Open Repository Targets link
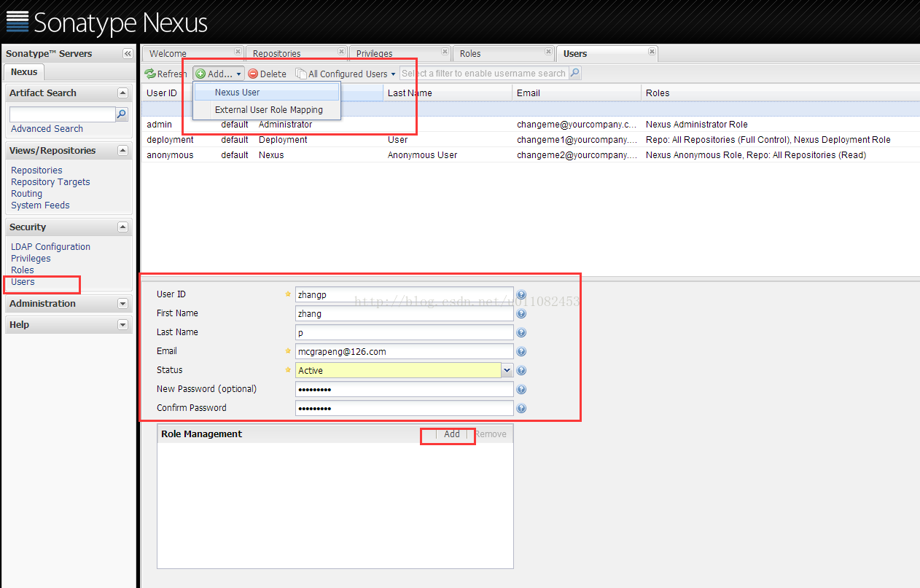The image size is (920, 588). pos(50,182)
